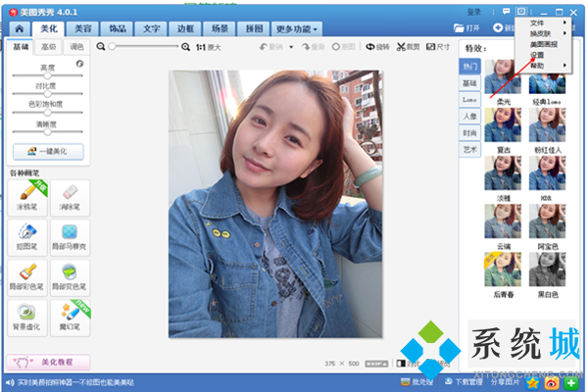This screenshot has height=392, width=588.
Task: Toggle the main menu icon in title bar
Action: (x=521, y=12)
